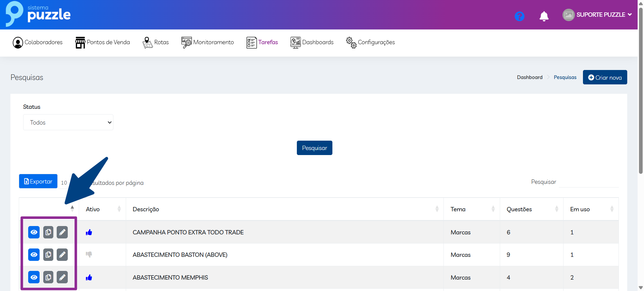Go to Pontos de Venda menu
644x291 pixels.
pos(103,43)
